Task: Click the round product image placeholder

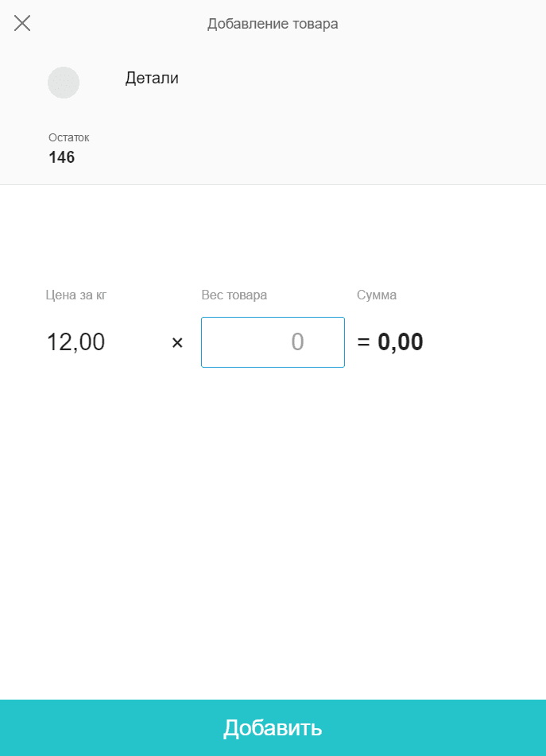Action: (x=64, y=83)
